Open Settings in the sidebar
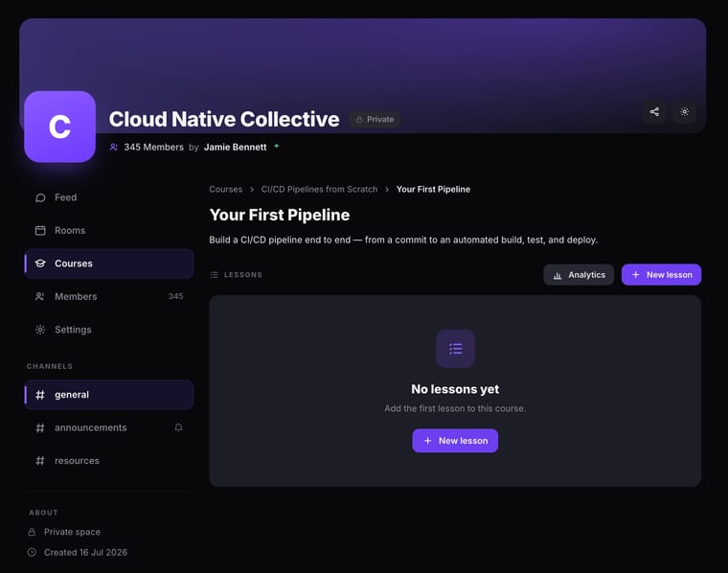 coord(109,330)
